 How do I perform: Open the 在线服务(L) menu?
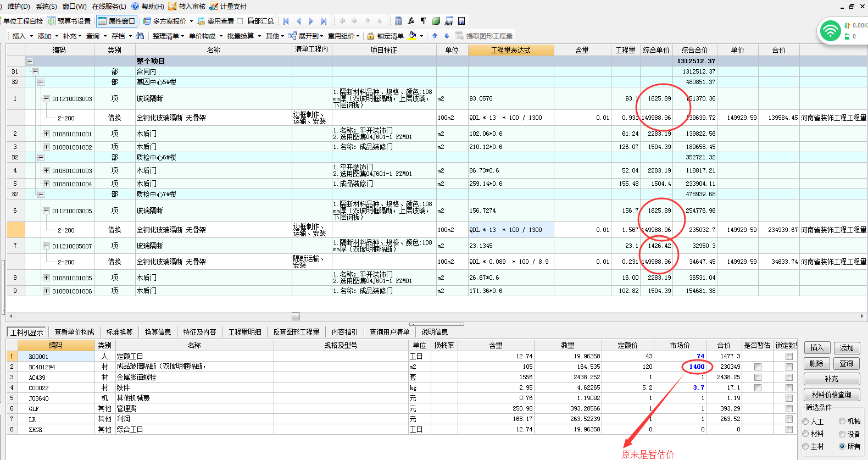[x=109, y=7]
